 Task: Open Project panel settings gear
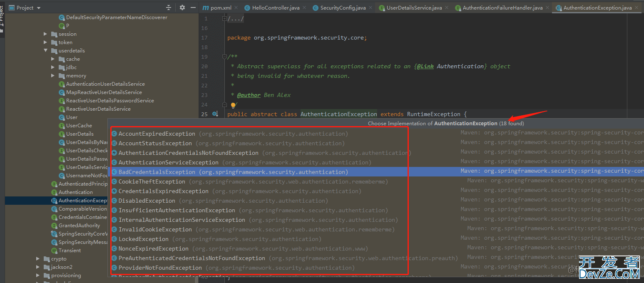182,7
